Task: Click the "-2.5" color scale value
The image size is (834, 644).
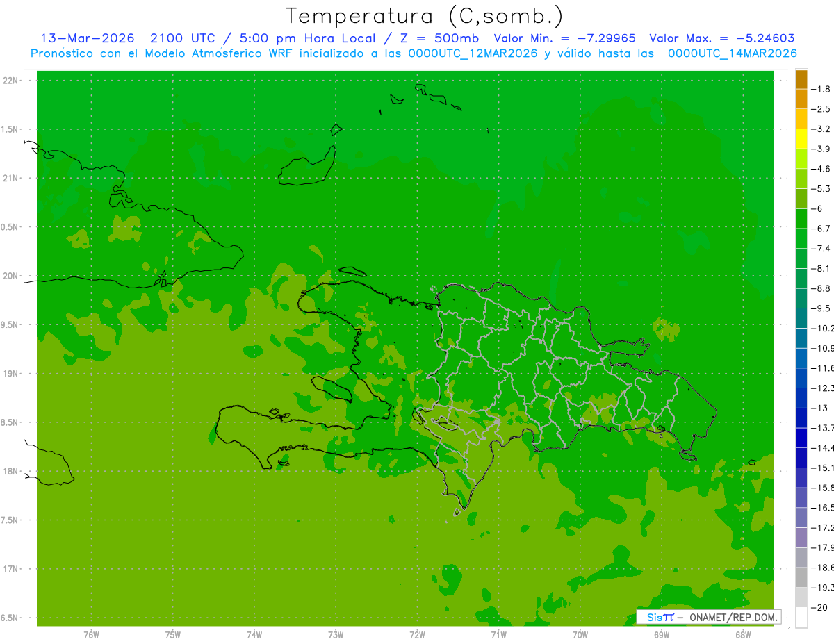Action: [x=821, y=109]
